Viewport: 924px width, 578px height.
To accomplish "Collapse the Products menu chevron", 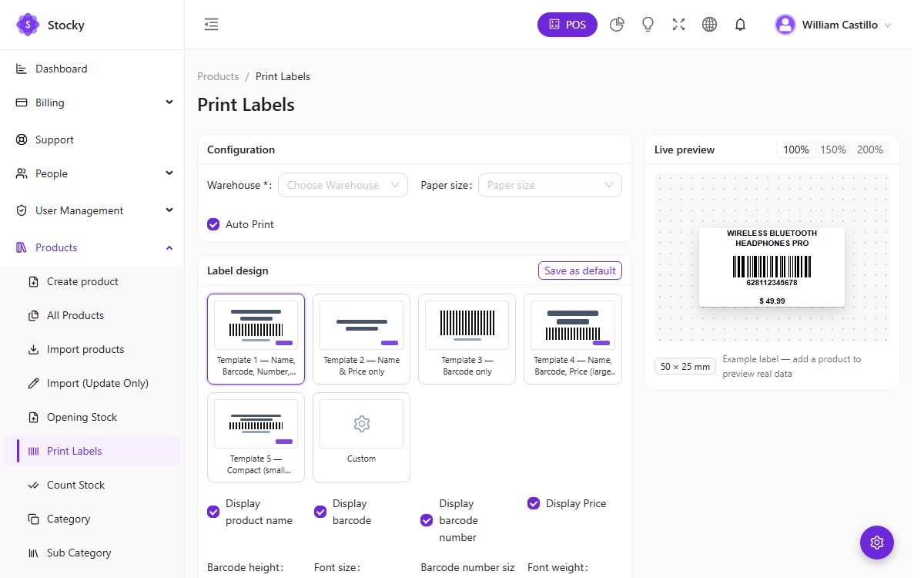I will click(169, 247).
